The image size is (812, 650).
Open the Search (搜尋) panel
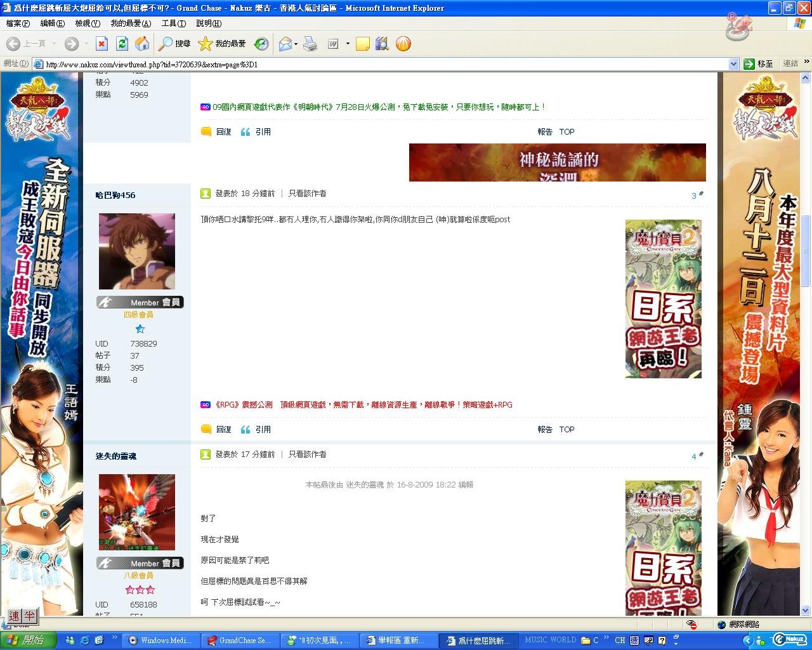[174, 44]
